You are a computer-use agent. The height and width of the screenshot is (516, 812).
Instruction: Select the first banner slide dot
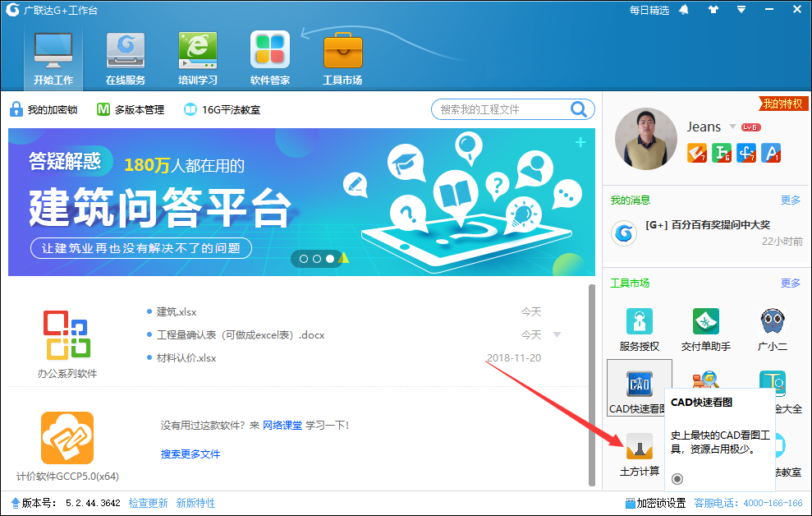point(304,259)
